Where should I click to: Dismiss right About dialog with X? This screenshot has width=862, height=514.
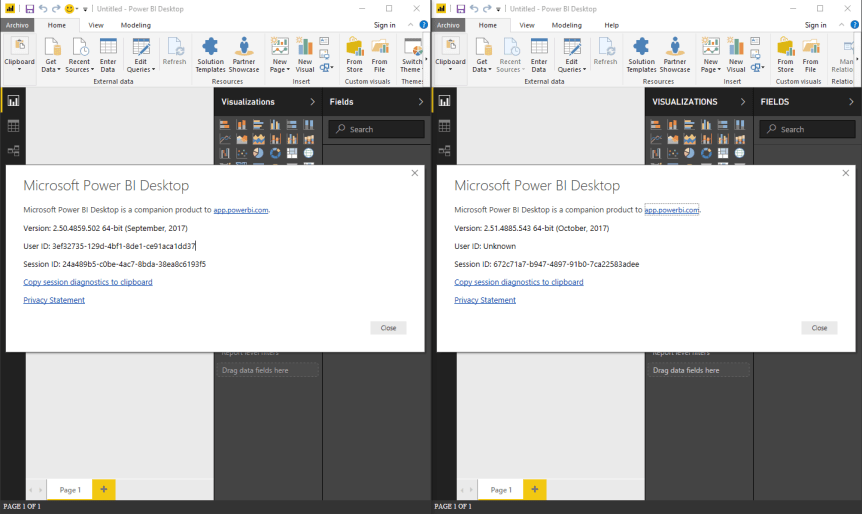tap(846, 173)
